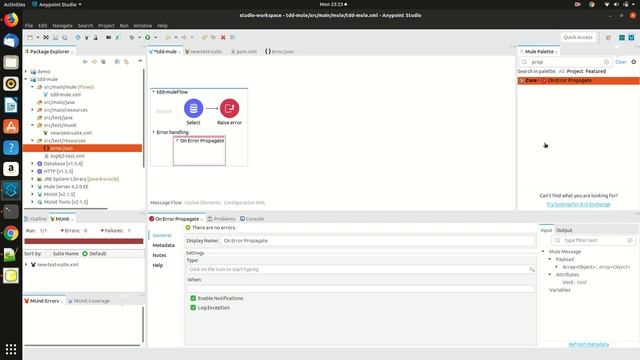
Task: Select the Raise error component in flow
Action: coord(229,108)
